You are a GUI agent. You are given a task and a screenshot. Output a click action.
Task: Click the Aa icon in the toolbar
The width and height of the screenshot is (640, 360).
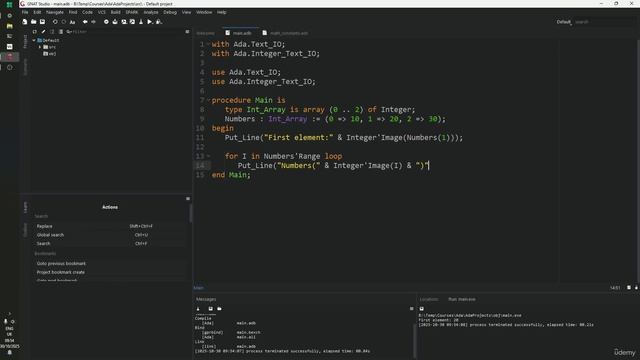point(72,22)
